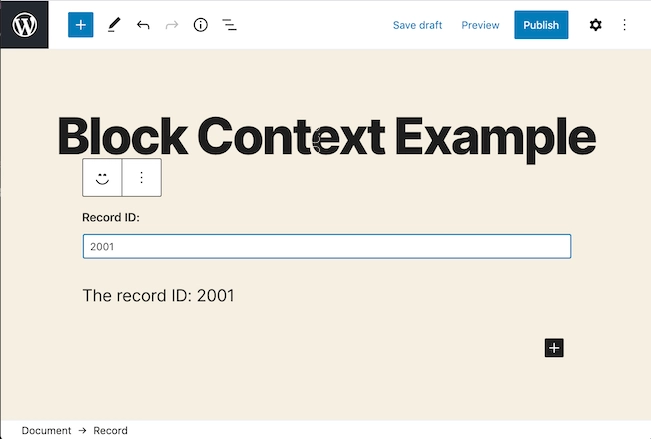Image resolution: width=651 pixels, height=439 pixels.
Task: Click the 'The record ID: 2001' text
Action: coord(158,296)
